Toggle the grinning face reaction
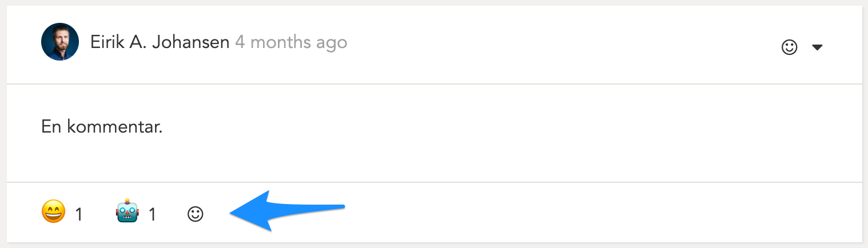This screenshot has height=248, width=868. [54, 213]
